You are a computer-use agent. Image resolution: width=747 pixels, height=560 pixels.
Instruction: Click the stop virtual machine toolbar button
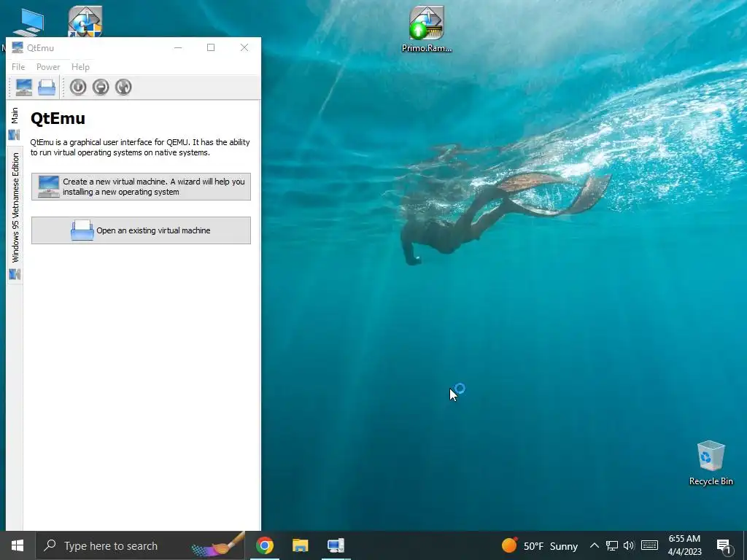tap(101, 87)
